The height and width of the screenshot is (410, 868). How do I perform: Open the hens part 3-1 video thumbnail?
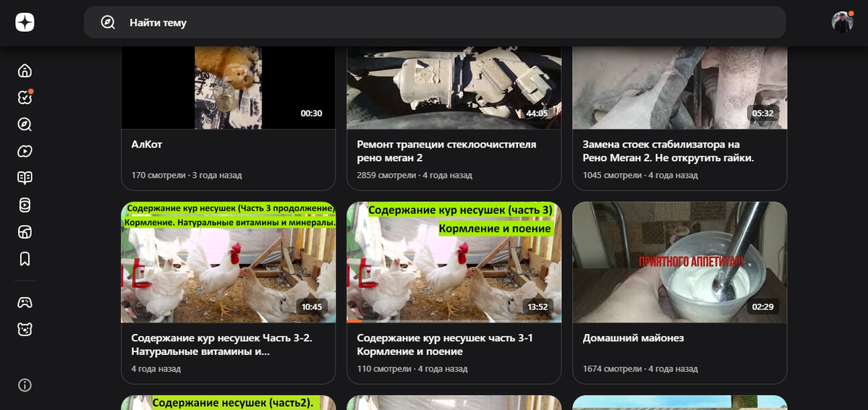click(x=454, y=262)
